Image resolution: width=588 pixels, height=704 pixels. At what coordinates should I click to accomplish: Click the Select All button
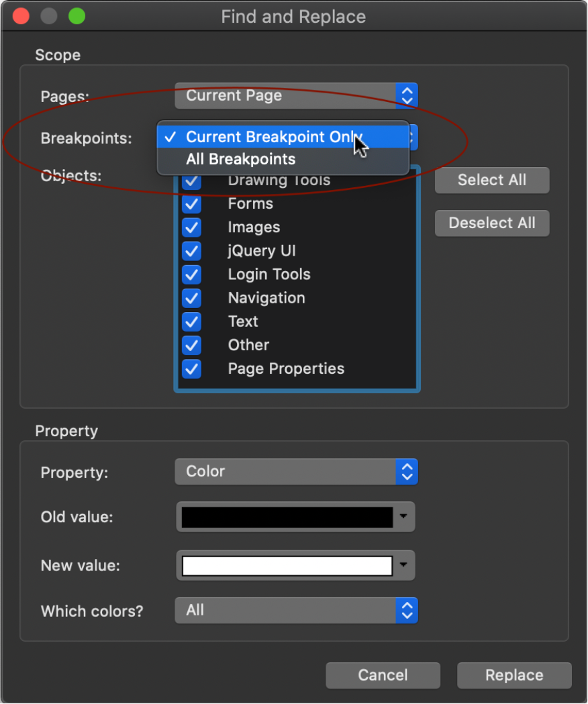point(492,180)
